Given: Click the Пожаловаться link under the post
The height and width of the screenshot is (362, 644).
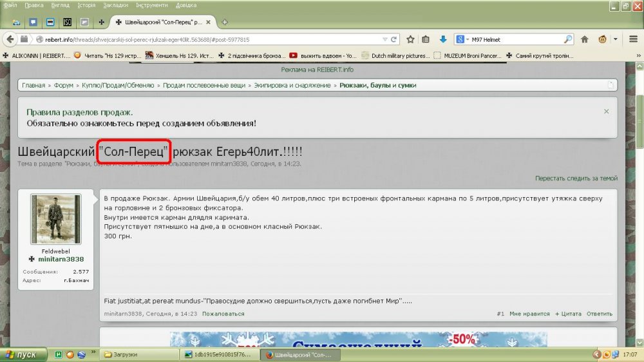Looking at the screenshot, I should pos(223,314).
